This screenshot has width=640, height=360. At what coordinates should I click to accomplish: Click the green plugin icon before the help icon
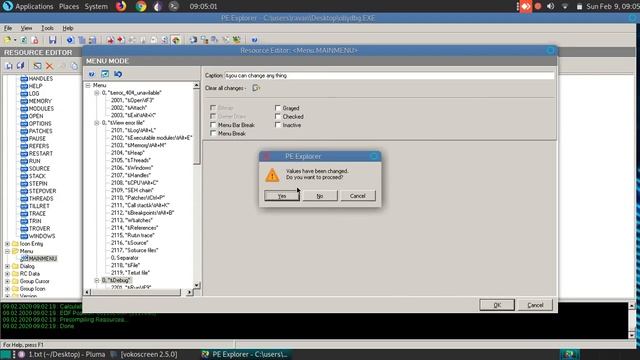click(236, 40)
